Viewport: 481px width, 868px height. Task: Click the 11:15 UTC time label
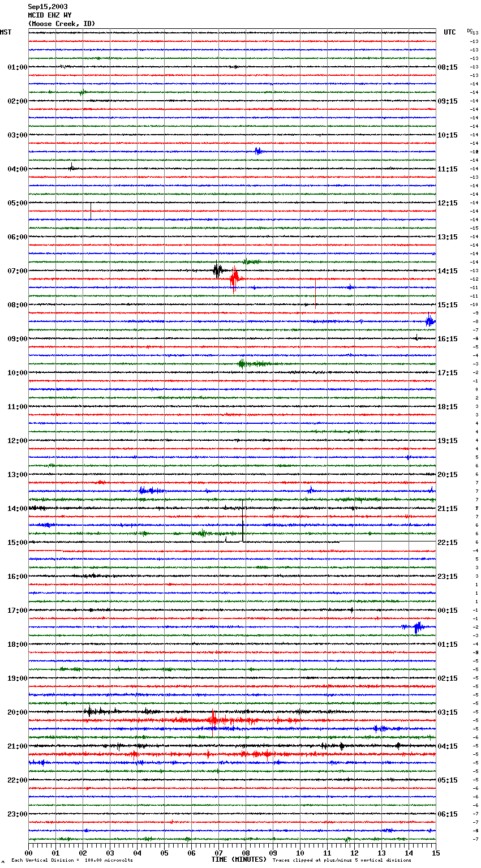click(448, 169)
